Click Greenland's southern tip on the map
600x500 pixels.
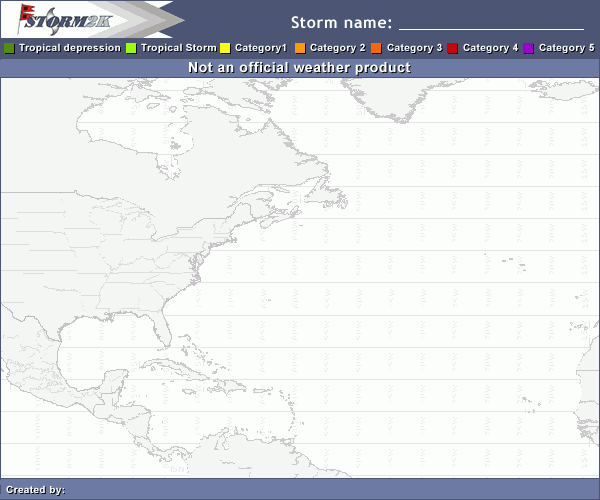(402, 117)
